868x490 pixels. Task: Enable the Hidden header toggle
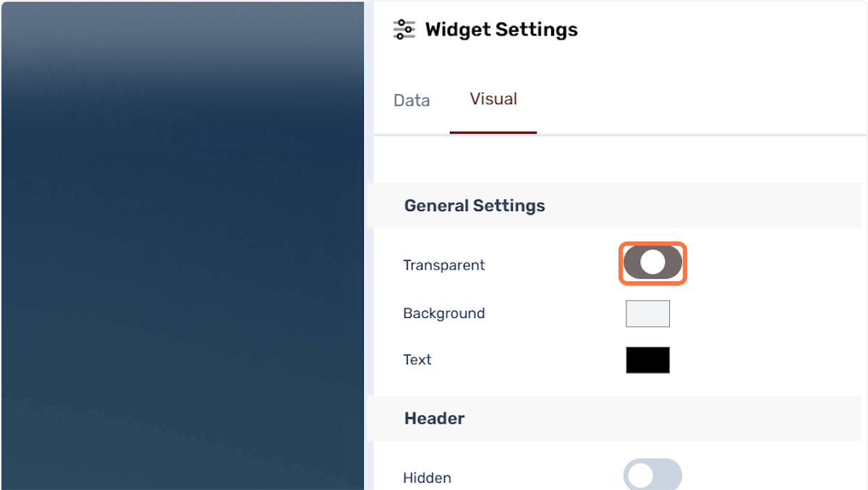(x=652, y=474)
